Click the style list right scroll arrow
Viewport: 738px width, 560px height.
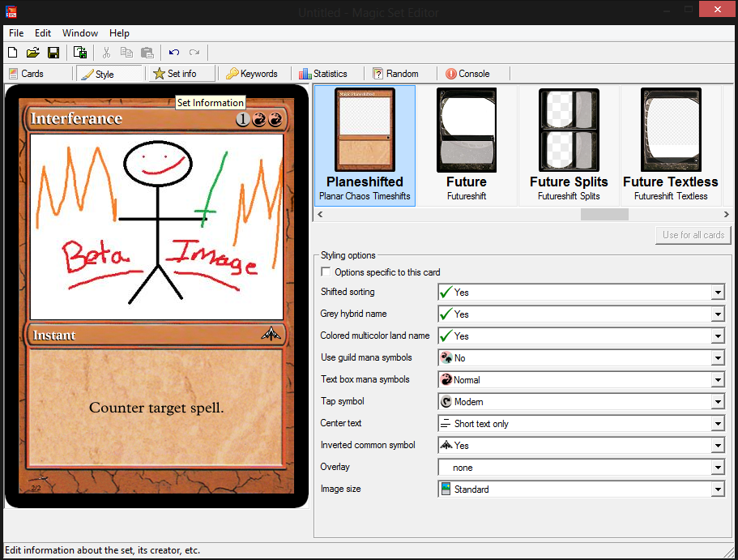pyautogui.click(x=726, y=214)
